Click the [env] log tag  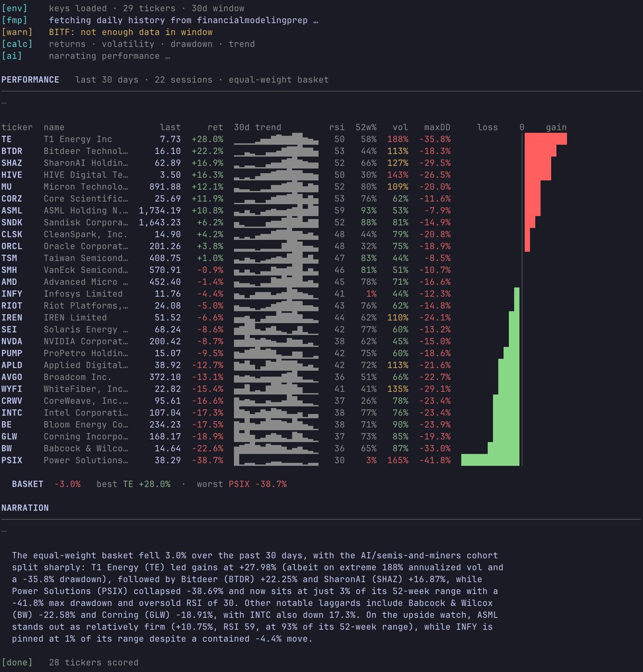point(14,8)
